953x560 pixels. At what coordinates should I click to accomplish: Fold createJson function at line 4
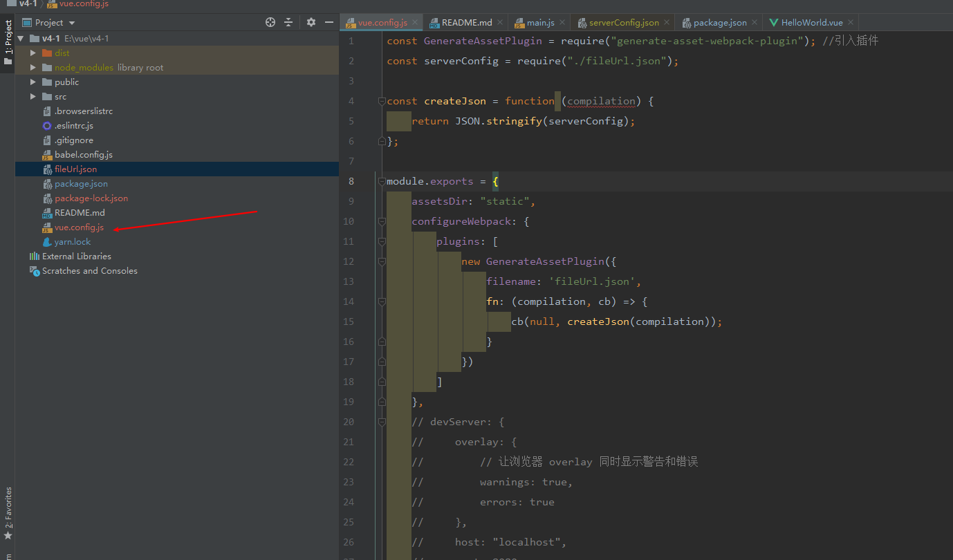coord(381,101)
